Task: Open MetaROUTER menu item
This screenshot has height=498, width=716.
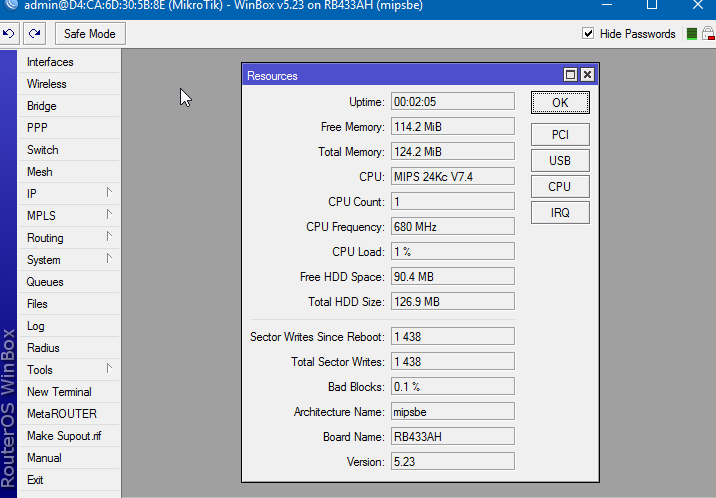Action: pyautogui.click(x=68, y=414)
